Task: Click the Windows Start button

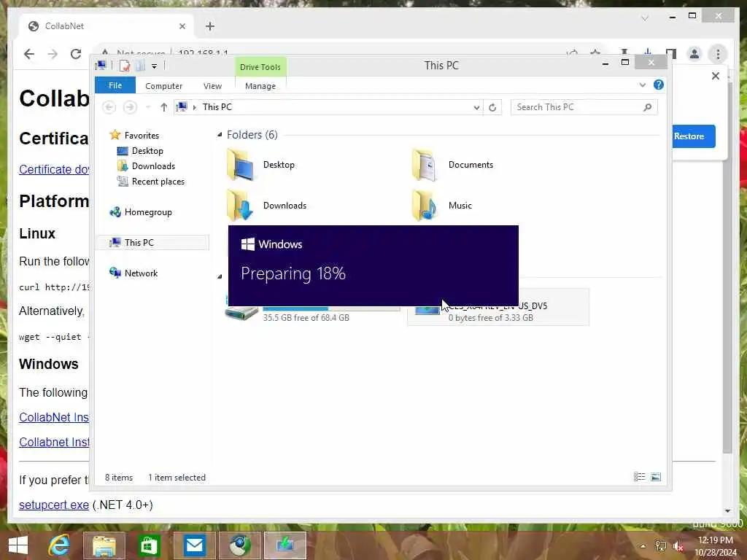Action: click(x=18, y=545)
